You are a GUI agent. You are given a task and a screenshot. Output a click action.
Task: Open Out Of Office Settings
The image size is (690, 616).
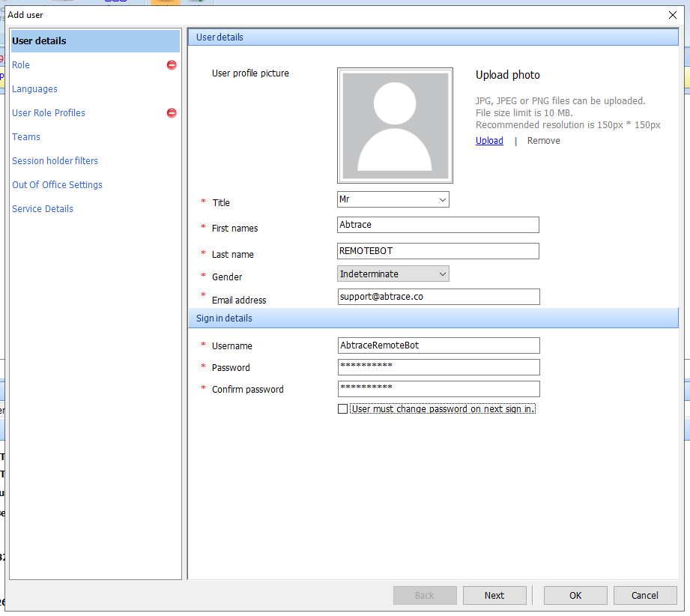57,184
